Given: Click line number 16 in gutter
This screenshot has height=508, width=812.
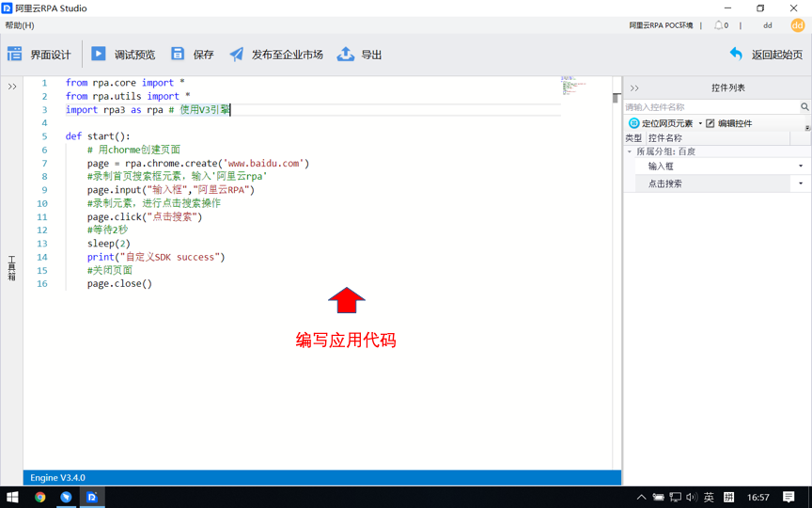Looking at the screenshot, I should [x=42, y=284].
